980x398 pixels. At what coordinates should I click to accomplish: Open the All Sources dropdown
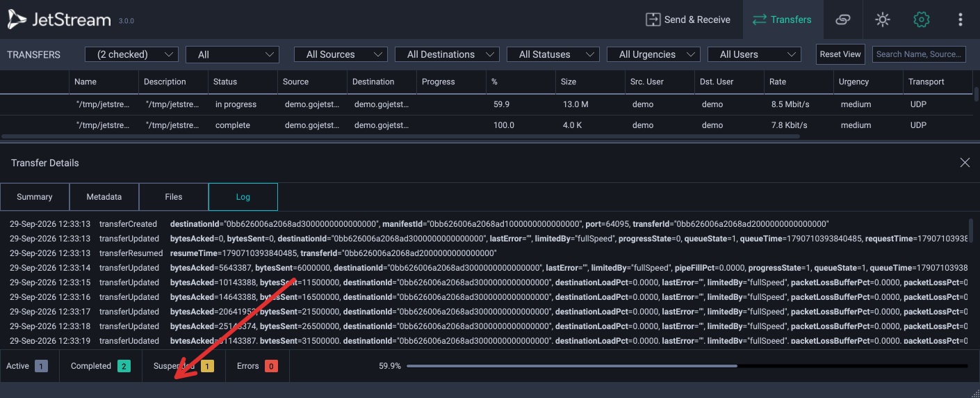[341, 54]
